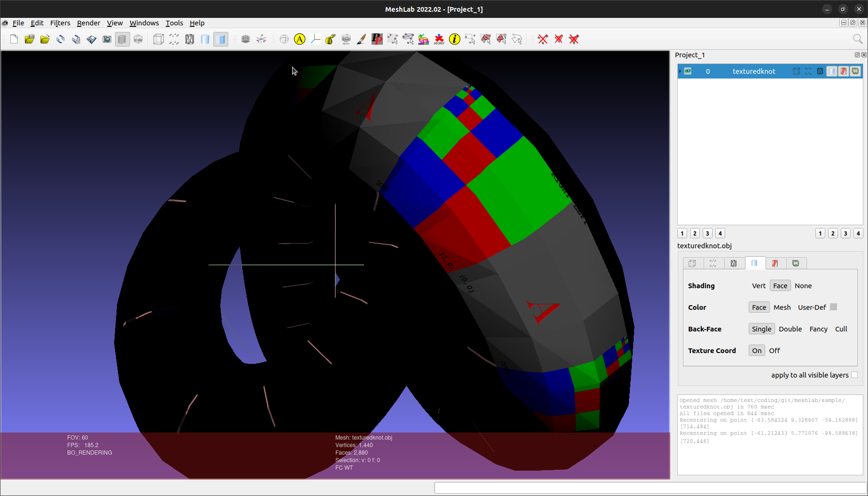Open the Point Based Gluing align tool
The width and height of the screenshot is (868, 496).
tap(409, 39)
